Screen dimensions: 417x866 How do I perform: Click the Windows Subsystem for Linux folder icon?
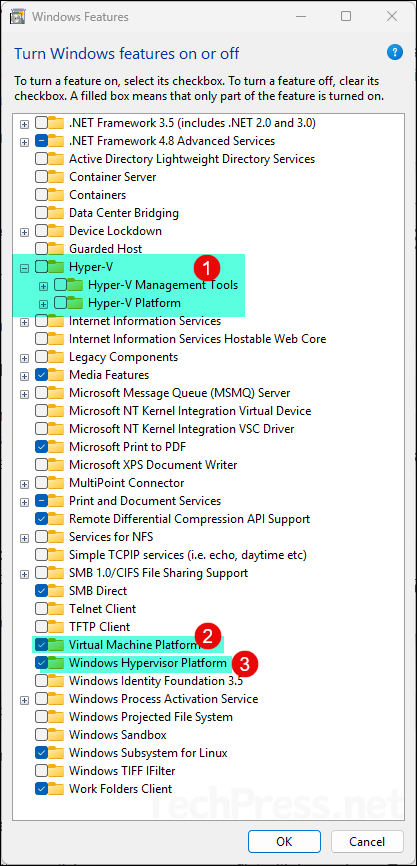(56, 753)
